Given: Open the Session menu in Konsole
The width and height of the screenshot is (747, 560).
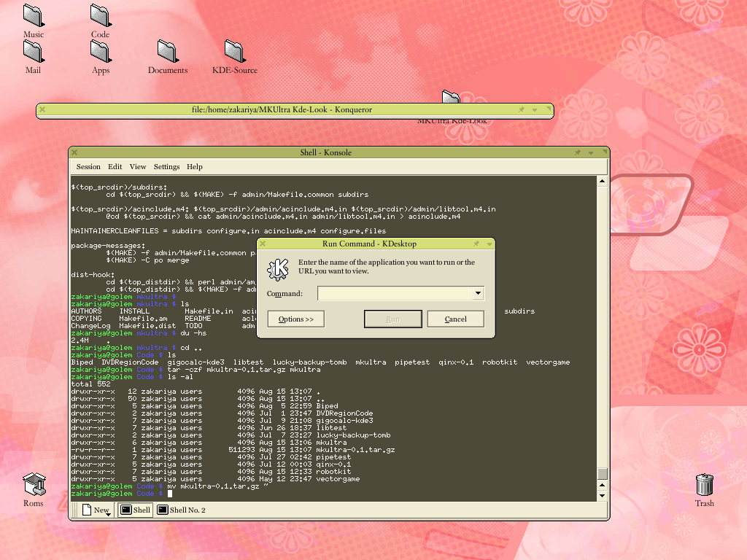Looking at the screenshot, I should pos(88,167).
